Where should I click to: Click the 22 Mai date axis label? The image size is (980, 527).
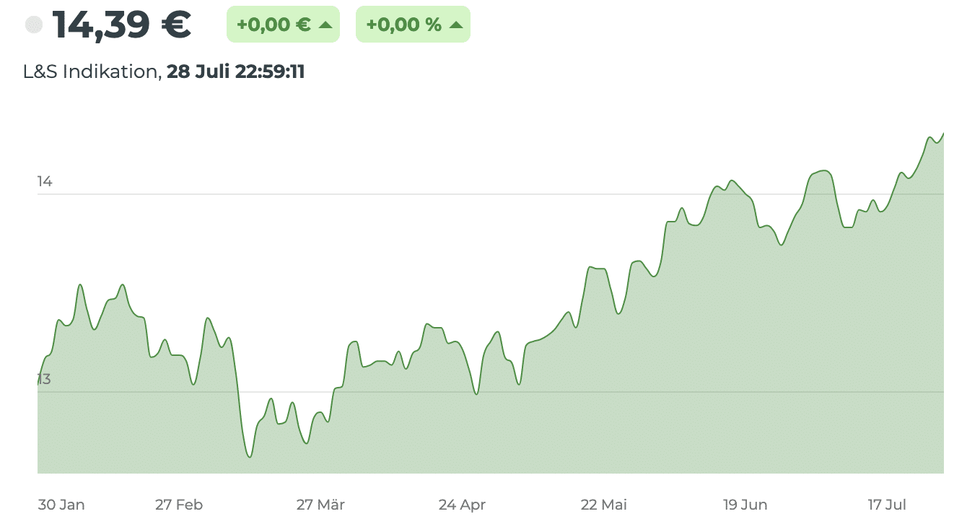(604, 505)
